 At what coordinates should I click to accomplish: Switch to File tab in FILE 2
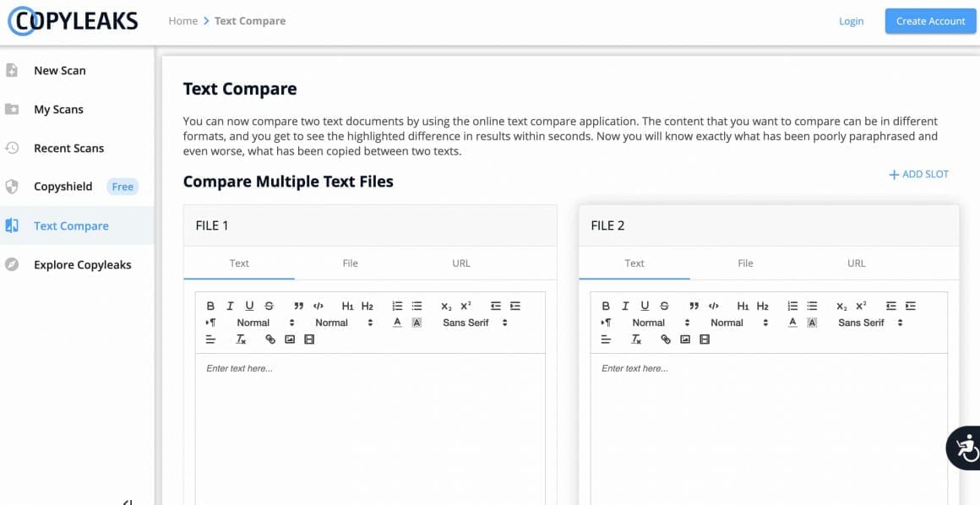(745, 263)
